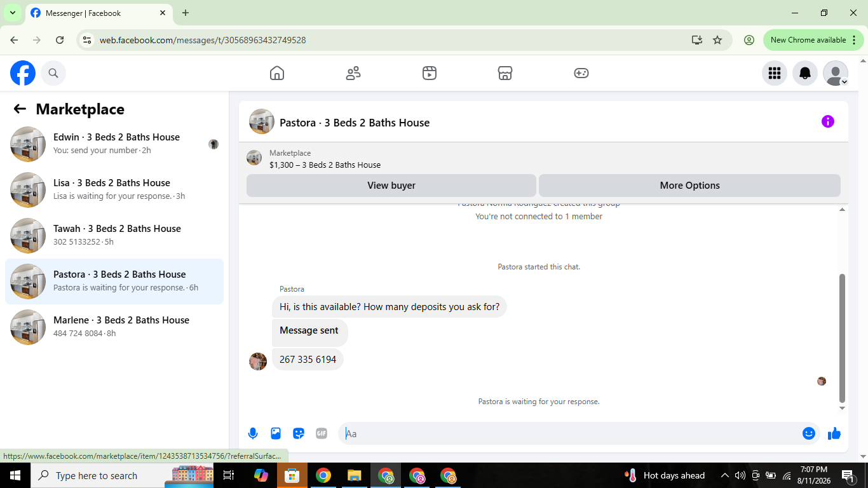The image size is (868, 488).
Task: Go back using the Marketplace back arrow
Action: (x=20, y=109)
